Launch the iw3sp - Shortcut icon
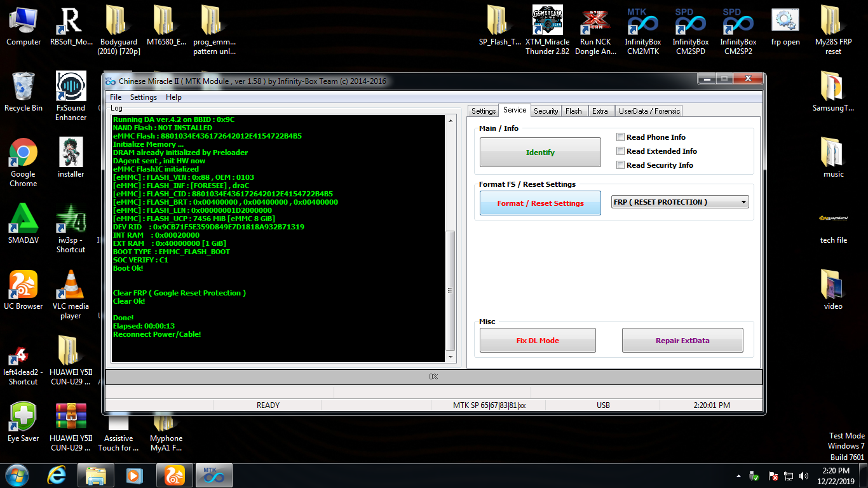This screenshot has width=868, height=488. click(x=71, y=229)
